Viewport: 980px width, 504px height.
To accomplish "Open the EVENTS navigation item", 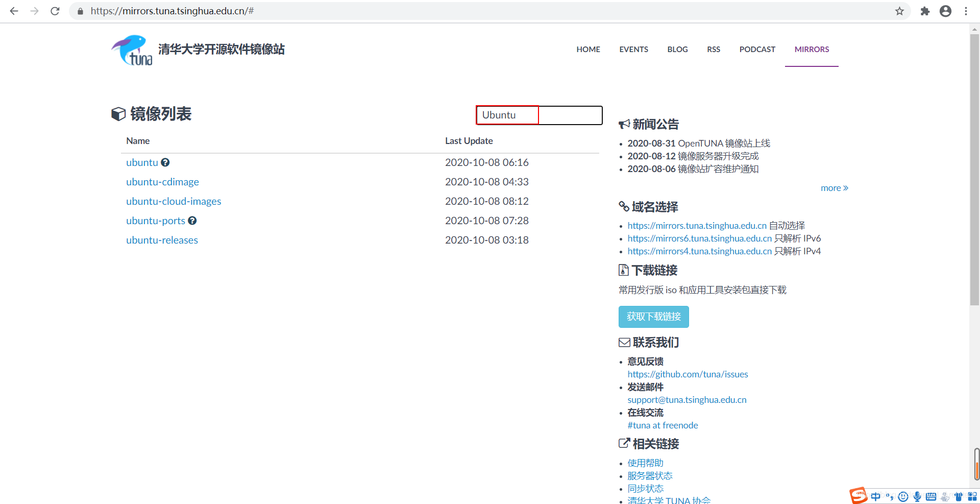I will (633, 50).
